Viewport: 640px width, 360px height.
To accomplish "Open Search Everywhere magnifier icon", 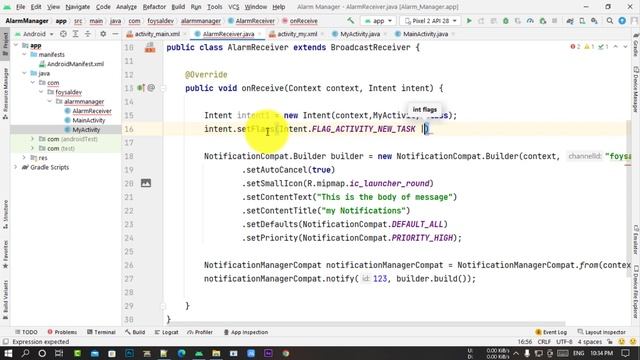I will coord(610,20).
